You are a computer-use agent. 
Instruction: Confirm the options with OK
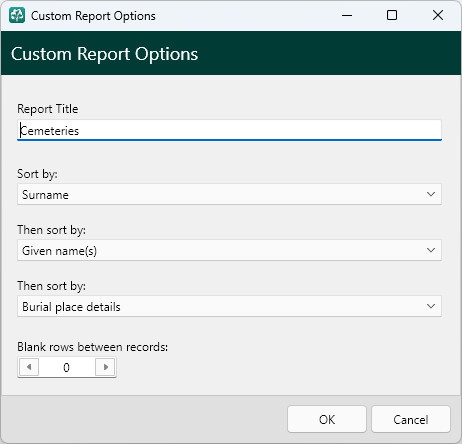tap(327, 419)
